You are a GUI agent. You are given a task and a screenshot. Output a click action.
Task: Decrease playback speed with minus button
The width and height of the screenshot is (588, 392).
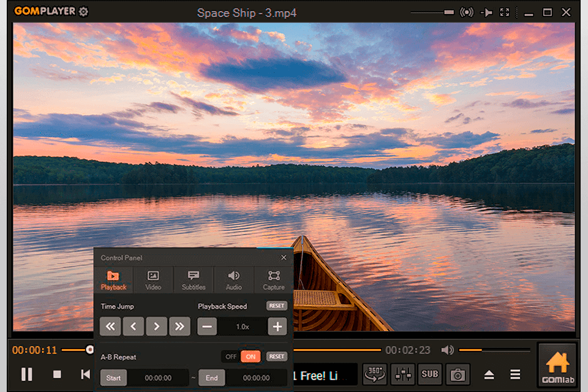(207, 326)
